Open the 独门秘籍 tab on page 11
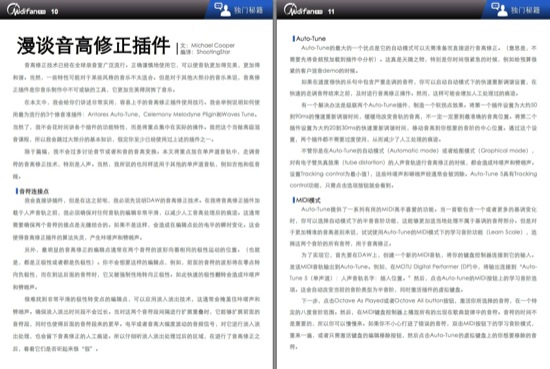550x369 pixels. pyautogui.click(x=525, y=10)
